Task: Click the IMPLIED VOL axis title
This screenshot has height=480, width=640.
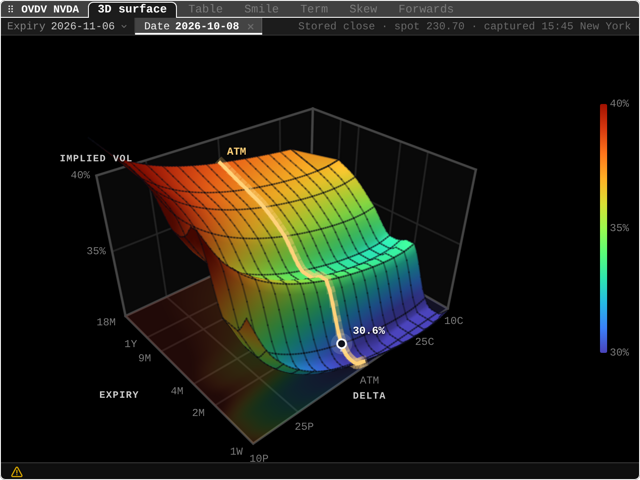Action: [x=96, y=158]
